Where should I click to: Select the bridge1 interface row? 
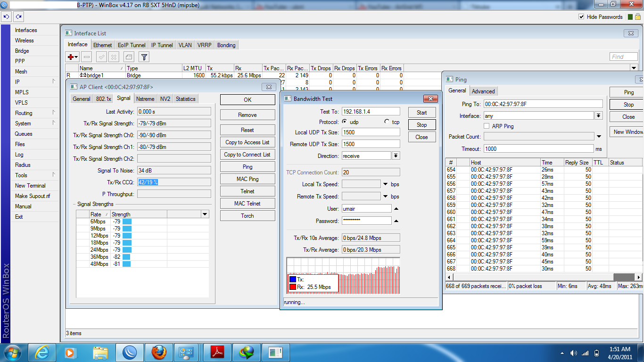click(x=234, y=75)
